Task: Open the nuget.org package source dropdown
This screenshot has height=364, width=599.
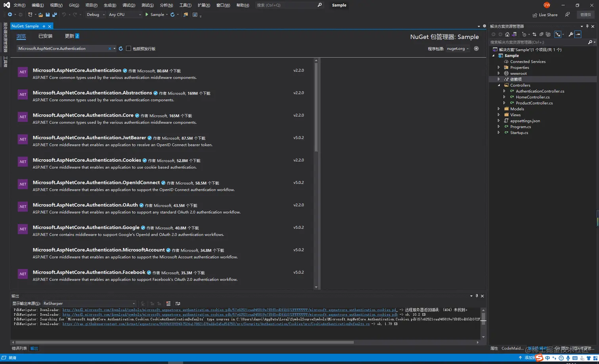Action: click(458, 49)
